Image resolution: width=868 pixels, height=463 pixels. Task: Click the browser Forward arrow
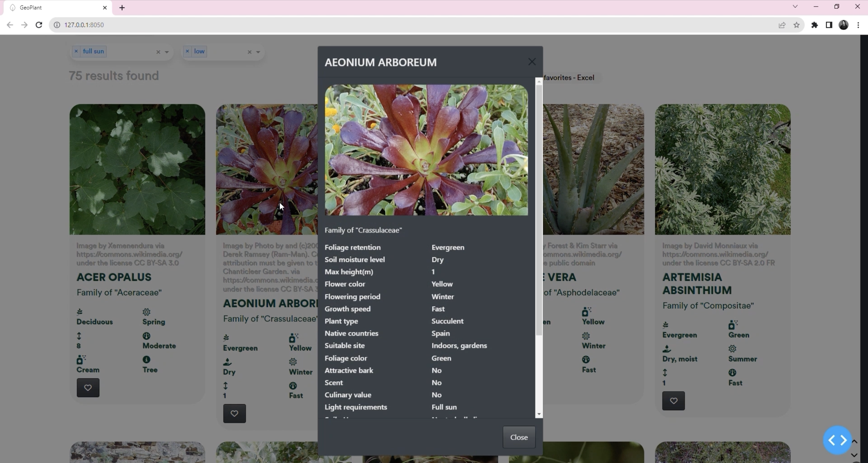tap(24, 25)
